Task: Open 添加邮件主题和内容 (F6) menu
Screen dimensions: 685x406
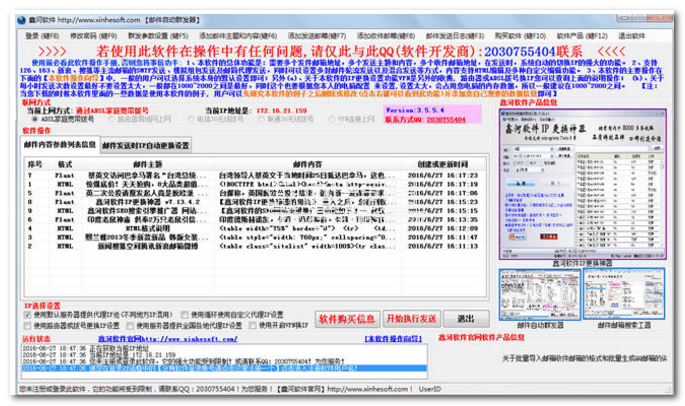Action: click(238, 36)
